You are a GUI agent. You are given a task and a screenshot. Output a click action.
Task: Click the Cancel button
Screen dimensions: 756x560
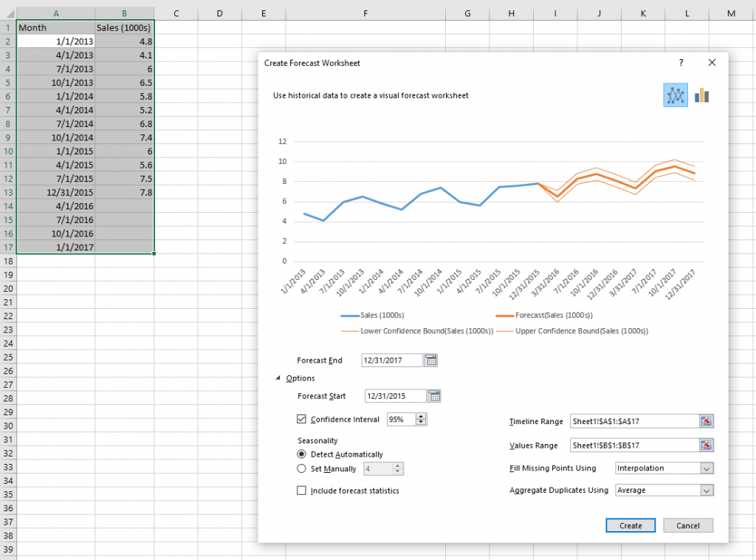coord(687,525)
